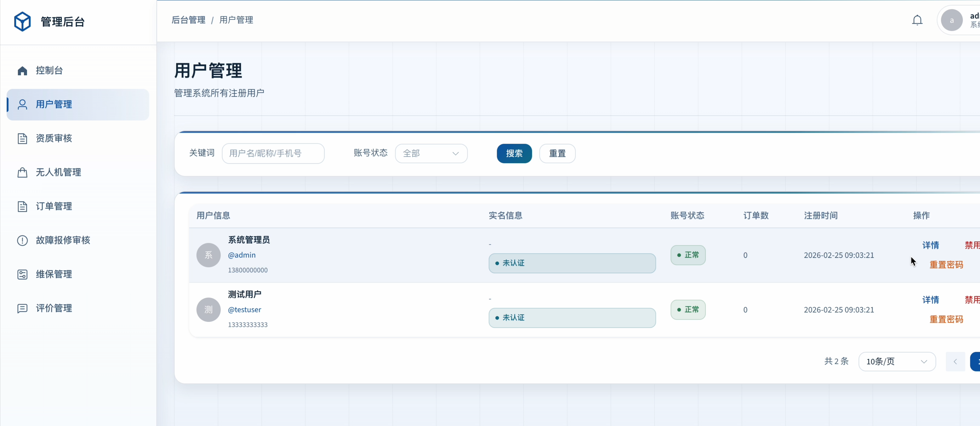Open 无人机管理 menu item
980x426 pixels.
pos(78,173)
